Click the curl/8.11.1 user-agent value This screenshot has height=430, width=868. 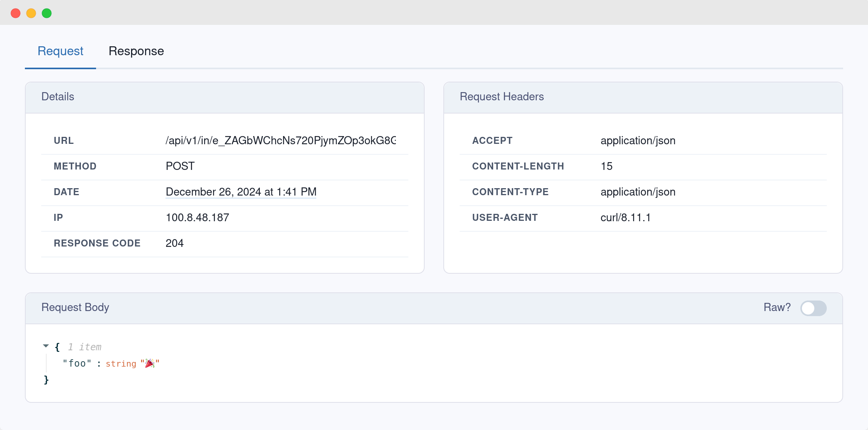625,217
